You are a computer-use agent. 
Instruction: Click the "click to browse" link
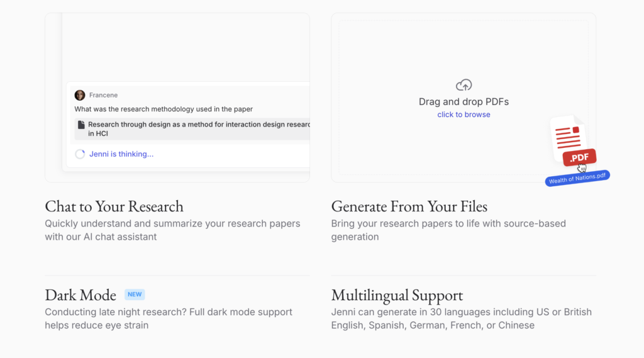click(x=464, y=115)
